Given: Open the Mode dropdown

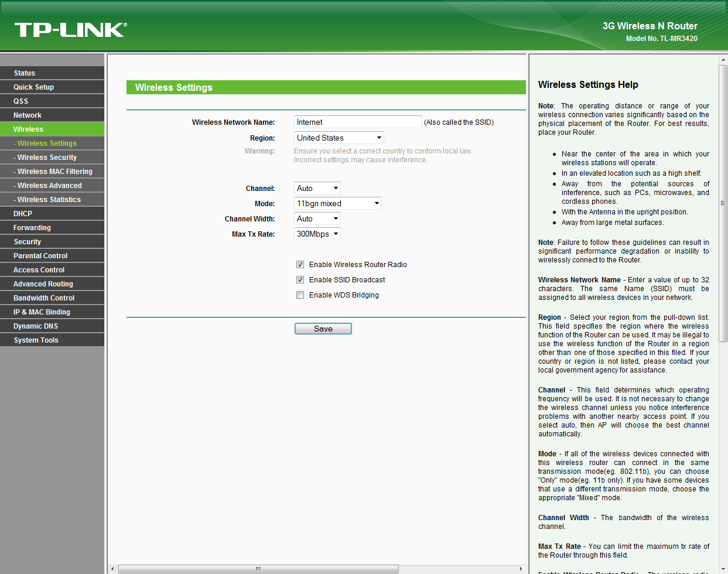Looking at the screenshot, I should tap(338, 203).
